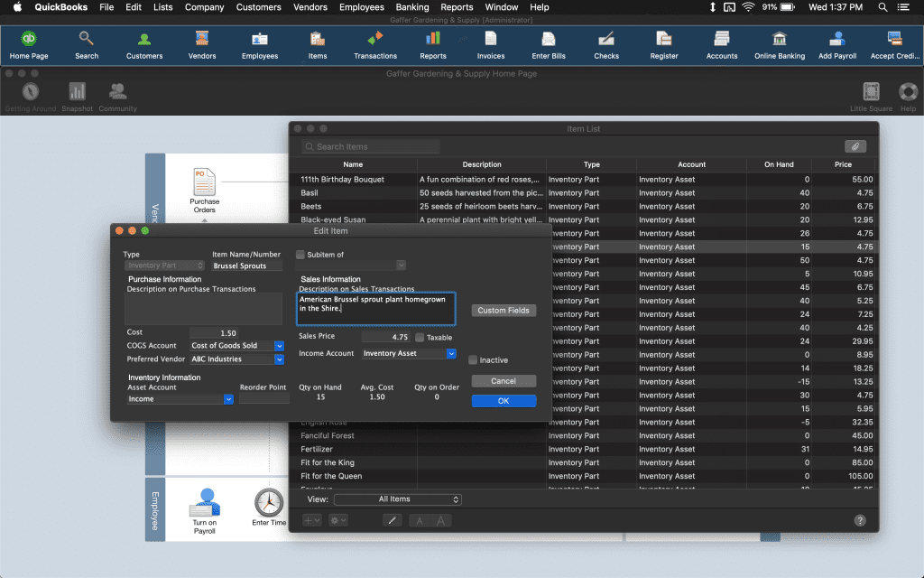Open Online Banking from the toolbar

pyautogui.click(x=779, y=45)
